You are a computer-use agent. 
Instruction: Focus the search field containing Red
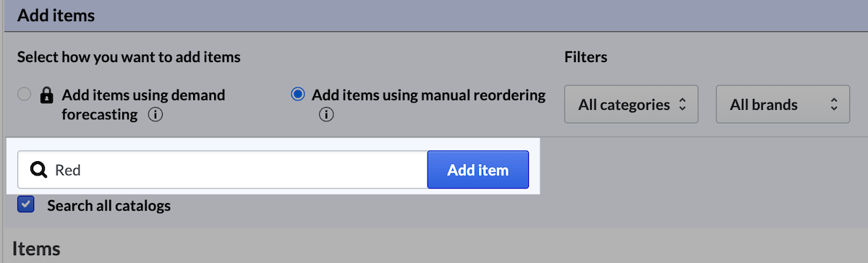[x=223, y=170]
